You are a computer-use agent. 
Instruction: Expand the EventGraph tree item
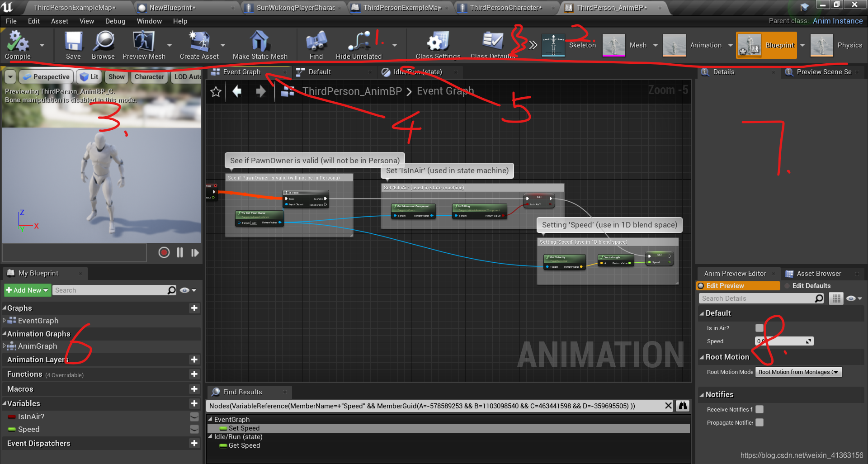tap(5, 321)
